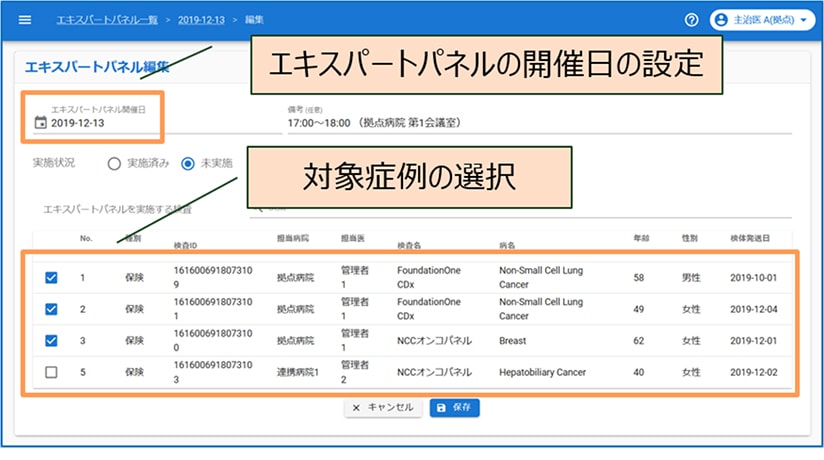Viewport: 824px width, 460px height.
Task: Sort by the 年齢 column header
Action: click(x=640, y=240)
